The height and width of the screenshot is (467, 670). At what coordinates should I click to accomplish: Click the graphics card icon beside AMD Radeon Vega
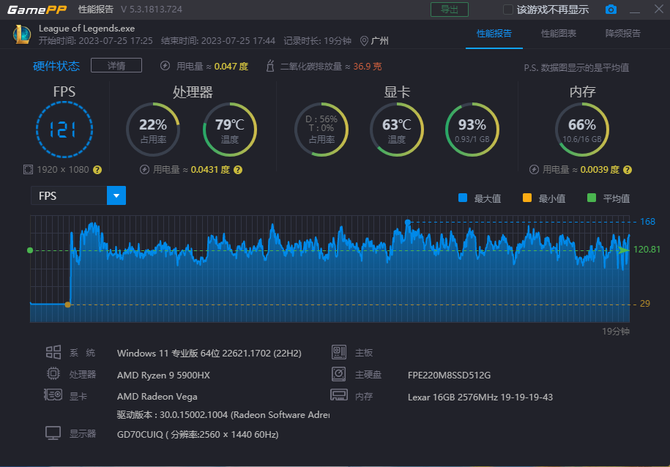54,396
